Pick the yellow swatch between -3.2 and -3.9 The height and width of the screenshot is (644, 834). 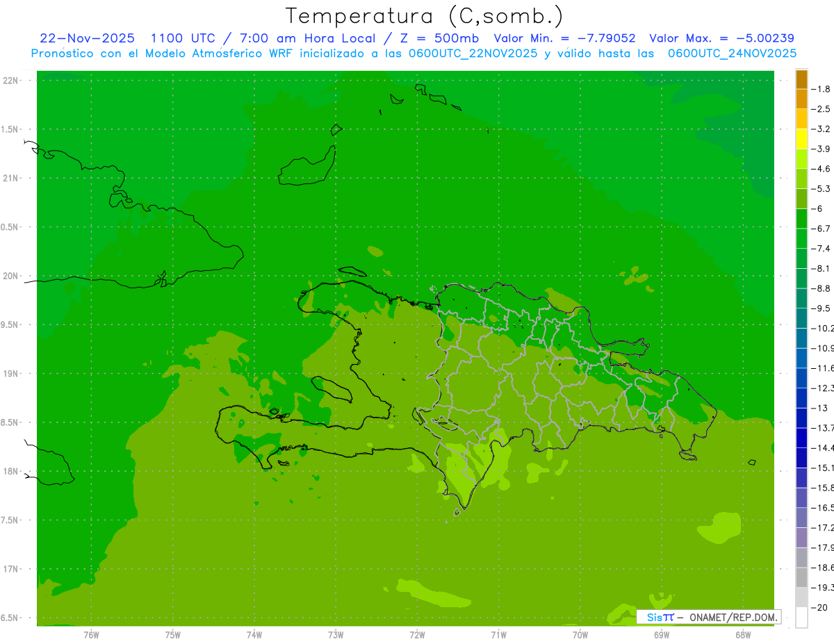pos(801,138)
